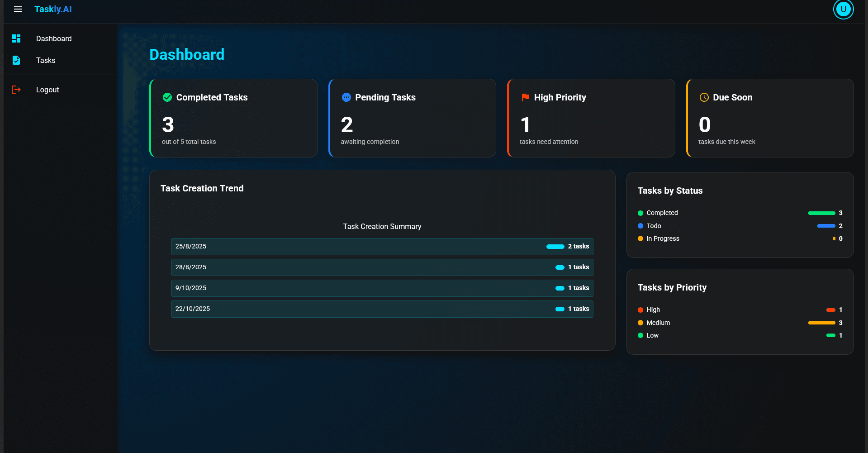The width and height of the screenshot is (868, 453).
Task: Expand the 22/10/2025 task row
Action: tap(382, 309)
